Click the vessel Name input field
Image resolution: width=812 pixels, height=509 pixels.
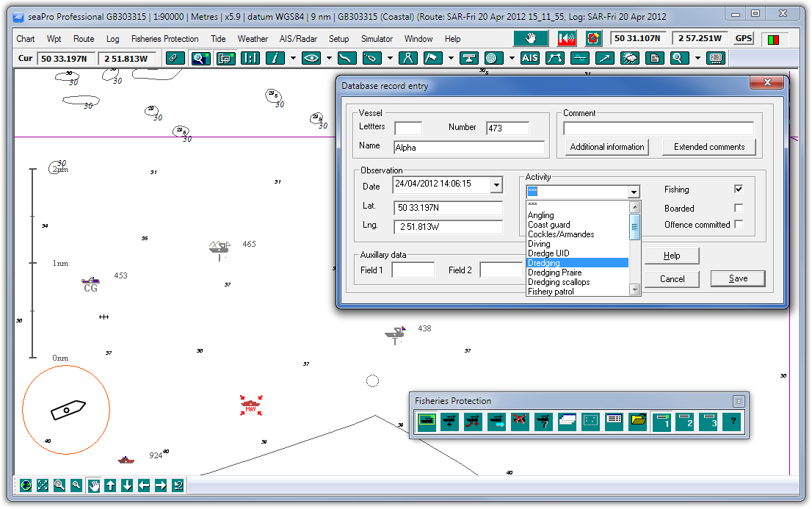tap(469, 148)
